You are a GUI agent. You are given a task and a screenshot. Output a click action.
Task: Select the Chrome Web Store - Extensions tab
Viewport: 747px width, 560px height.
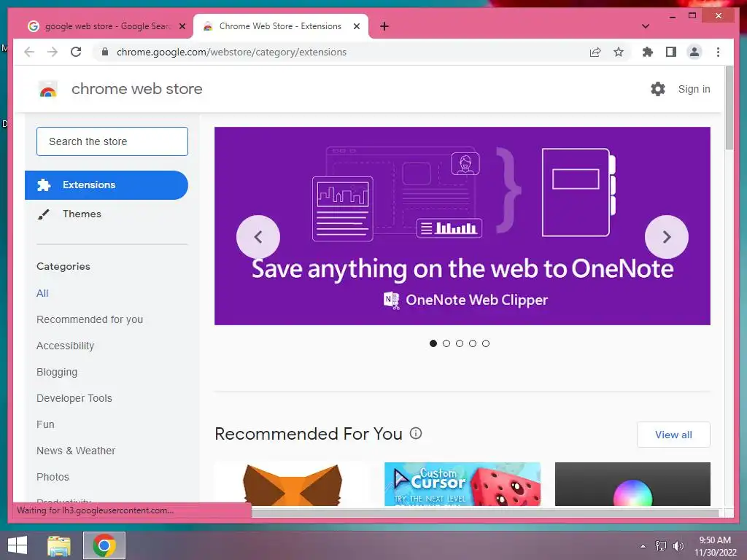tap(281, 26)
